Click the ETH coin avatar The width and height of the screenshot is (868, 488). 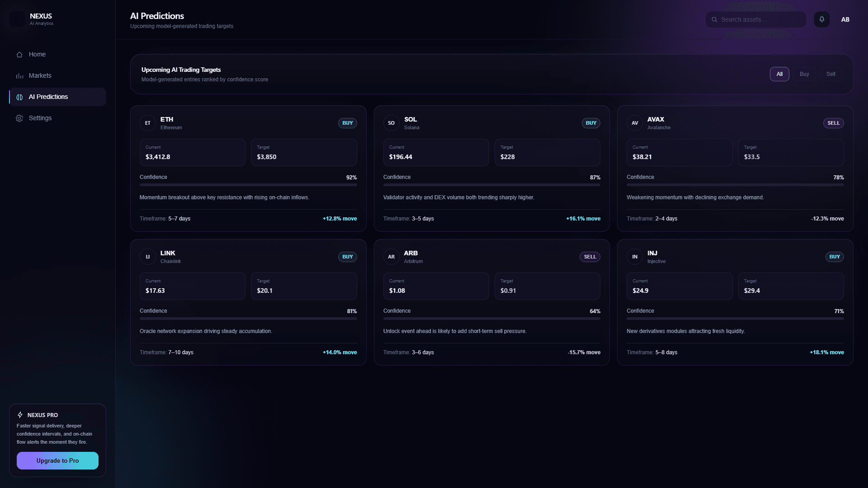point(148,123)
